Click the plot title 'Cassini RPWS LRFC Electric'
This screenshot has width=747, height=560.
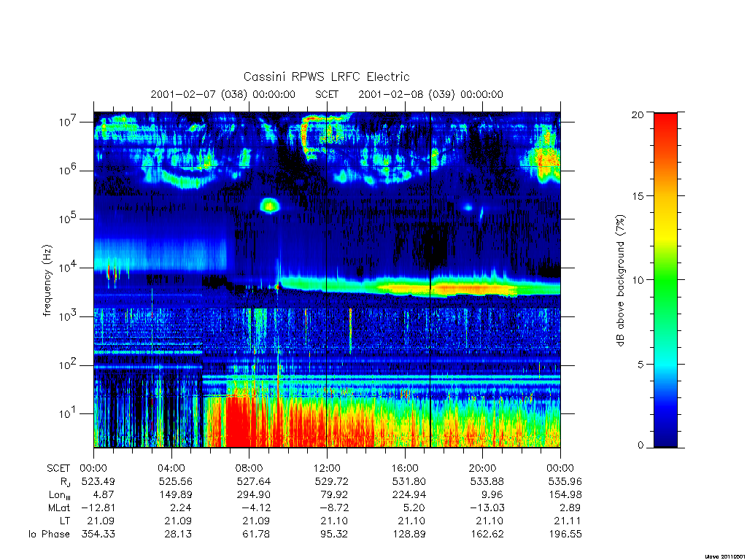point(326,77)
